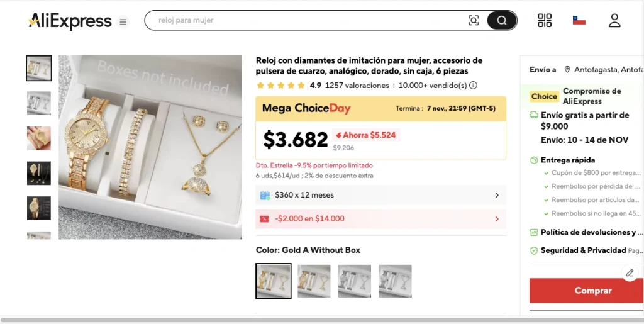Open the user account icon
The height and width of the screenshot is (324, 644).
click(x=614, y=20)
